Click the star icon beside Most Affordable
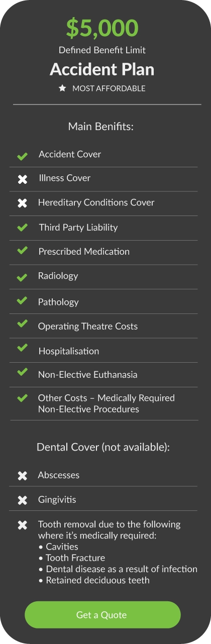Screen dimensions: 211x644 (x=62, y=88)
